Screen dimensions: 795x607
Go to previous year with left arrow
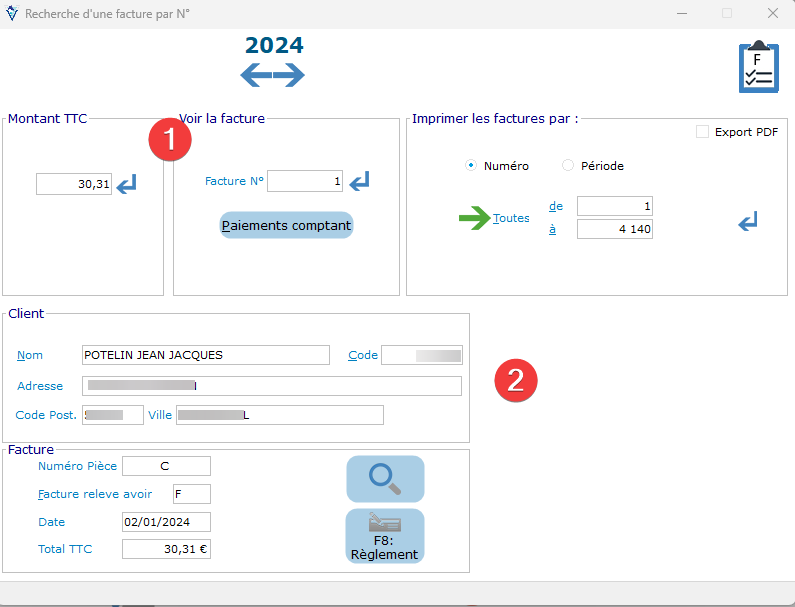(x=256, y=75)
